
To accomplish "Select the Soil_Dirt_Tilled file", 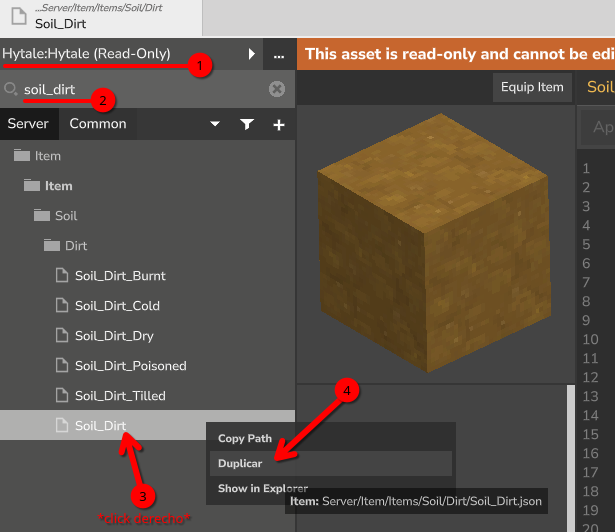I will pos(119,396).
